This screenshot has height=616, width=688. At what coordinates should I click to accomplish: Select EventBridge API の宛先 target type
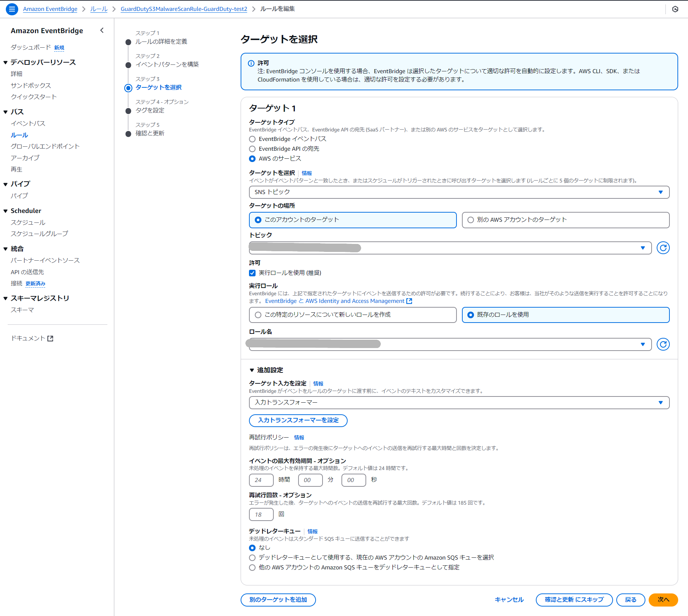252,149
